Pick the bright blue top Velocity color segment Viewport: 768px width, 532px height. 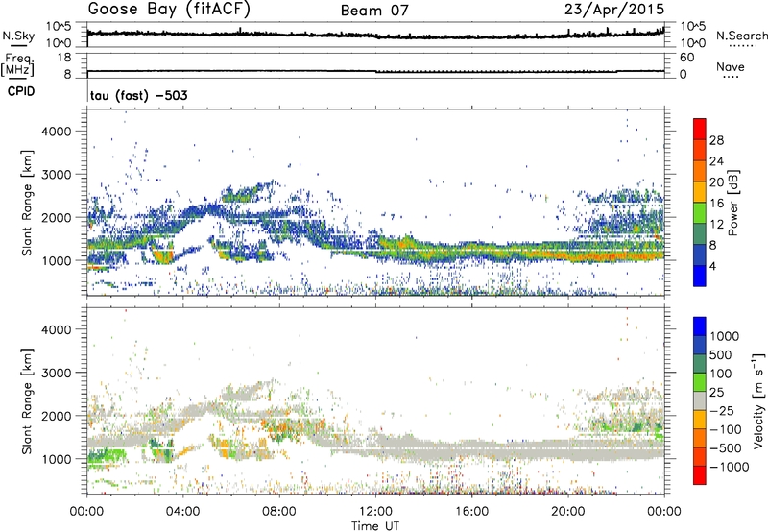coord(700,326)
